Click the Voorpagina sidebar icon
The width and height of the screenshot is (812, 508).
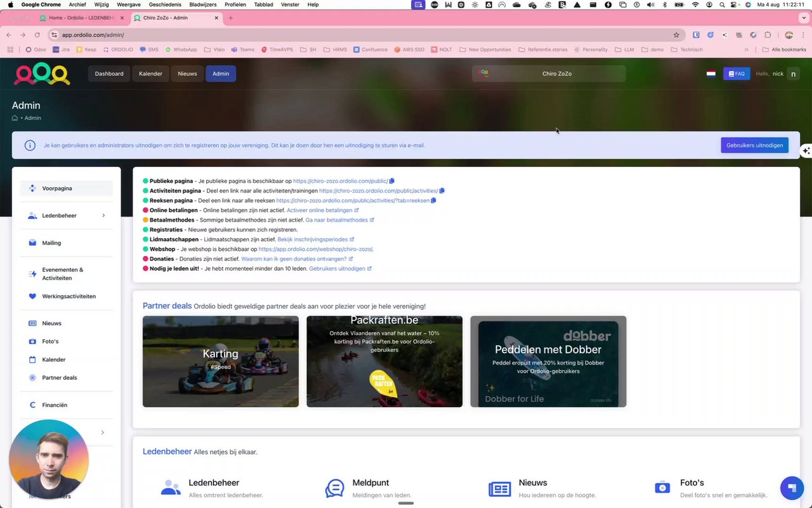click(32, 189)
